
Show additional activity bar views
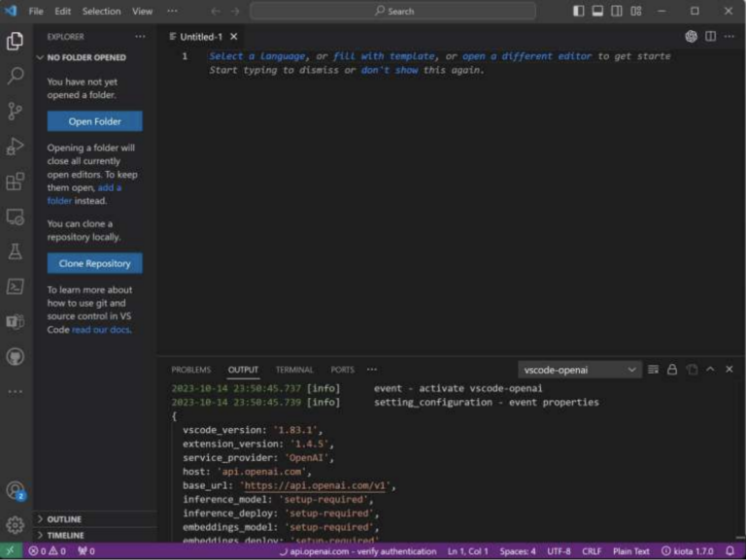click(16, 392)
